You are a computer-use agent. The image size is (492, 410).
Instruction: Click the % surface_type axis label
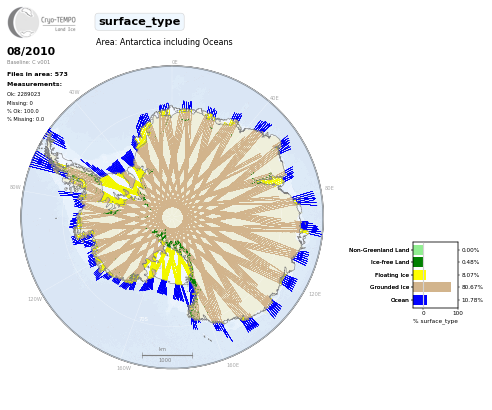tap(435, 321)
